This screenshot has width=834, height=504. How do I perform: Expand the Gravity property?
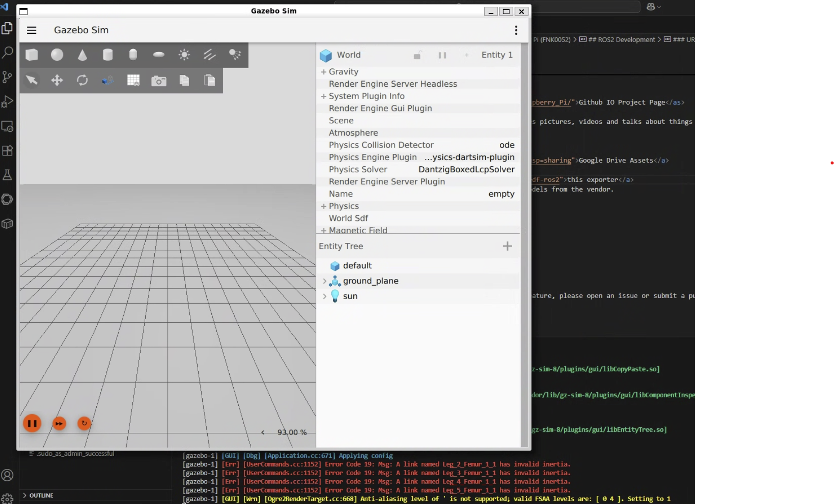coord(324,72)
